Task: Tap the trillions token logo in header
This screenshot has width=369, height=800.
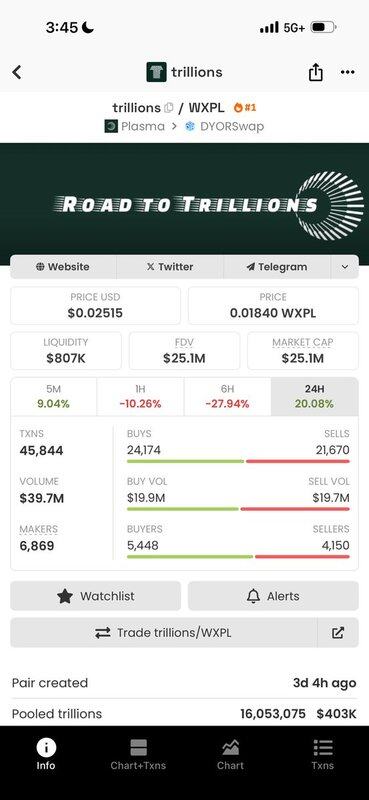Action: pos(157,72)
